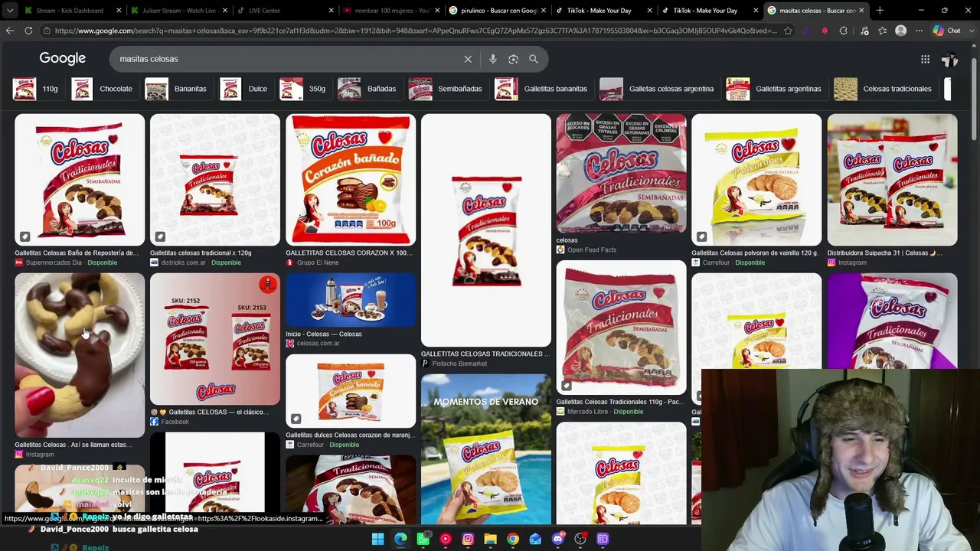Open the Celosas polvorón de vainilla image
The width and height of the screenshot is (980, 551).
click(x=756, y=180)
